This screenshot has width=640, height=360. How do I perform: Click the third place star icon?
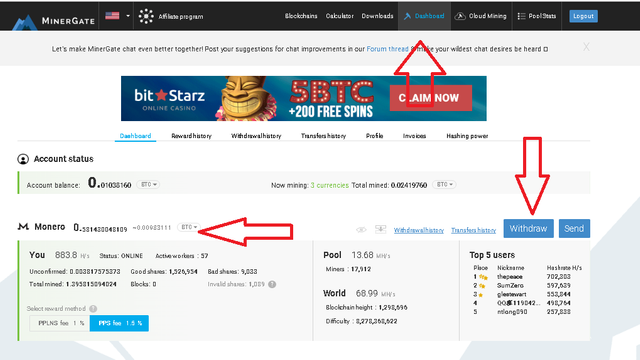(x=481, y=295)
